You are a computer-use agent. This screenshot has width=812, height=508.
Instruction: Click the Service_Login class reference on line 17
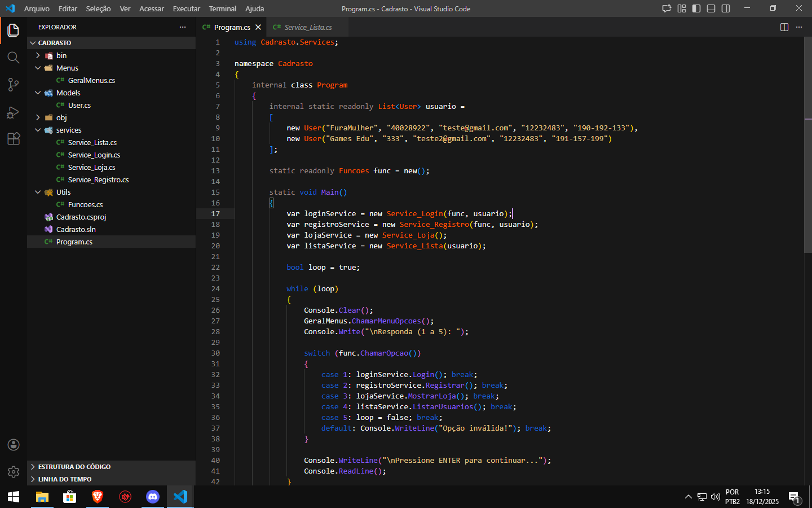415,213
